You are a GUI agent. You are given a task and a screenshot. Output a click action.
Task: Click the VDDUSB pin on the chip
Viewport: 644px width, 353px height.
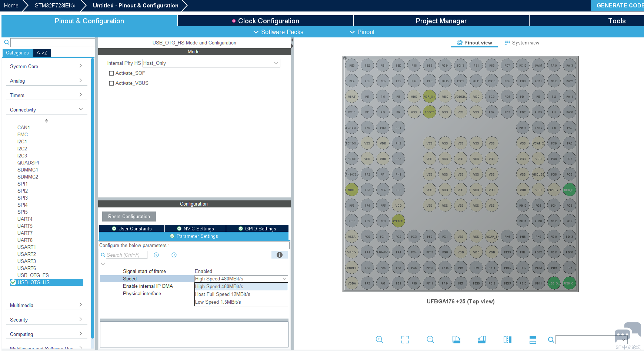point(538,174)
